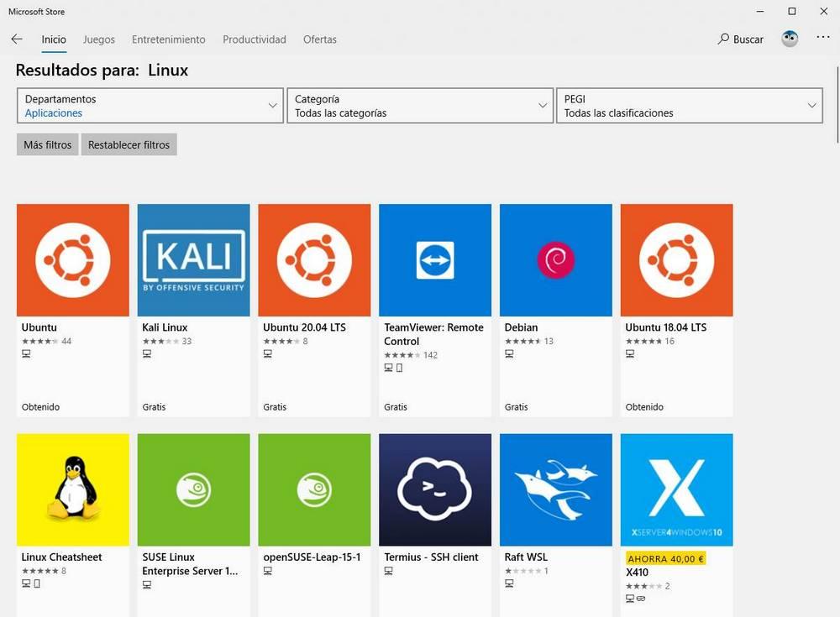Open the Linux Cheatsheet penguin tile

pyautogui.click(x=73, y=489)
